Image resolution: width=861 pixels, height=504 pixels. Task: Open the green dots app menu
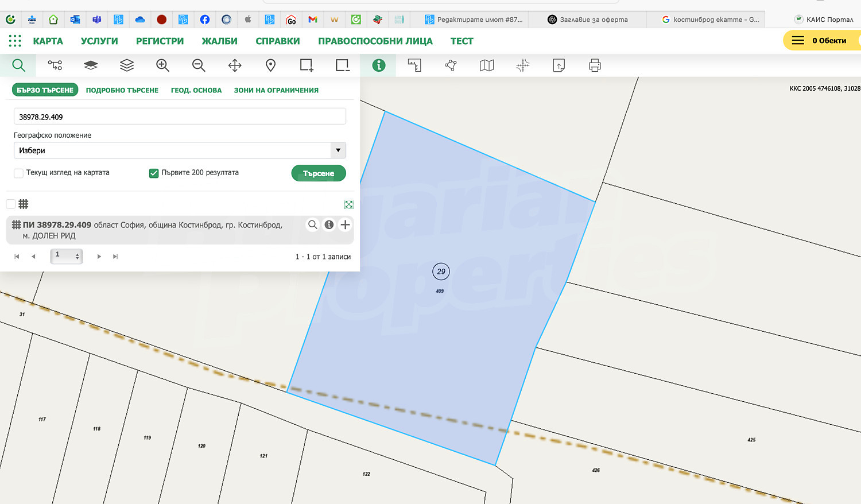click(x=15, y=41)
